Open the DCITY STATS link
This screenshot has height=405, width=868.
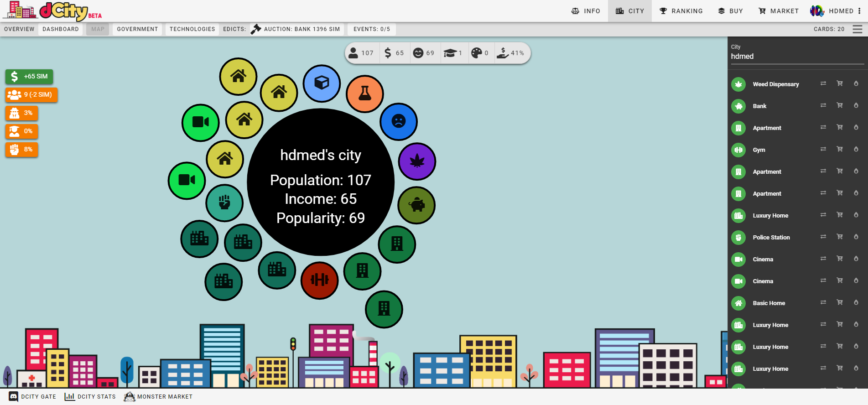[x=90, y=397]
